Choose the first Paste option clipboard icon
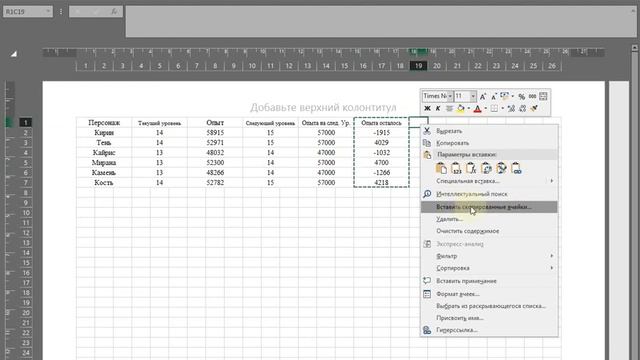This screenshot has width=640, height=360. tap(441, 168)
